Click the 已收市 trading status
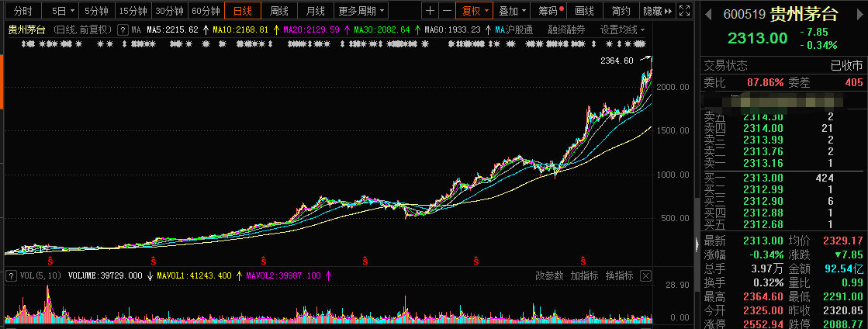Viewport: 868px width, 329px height. tap(847, 66)
